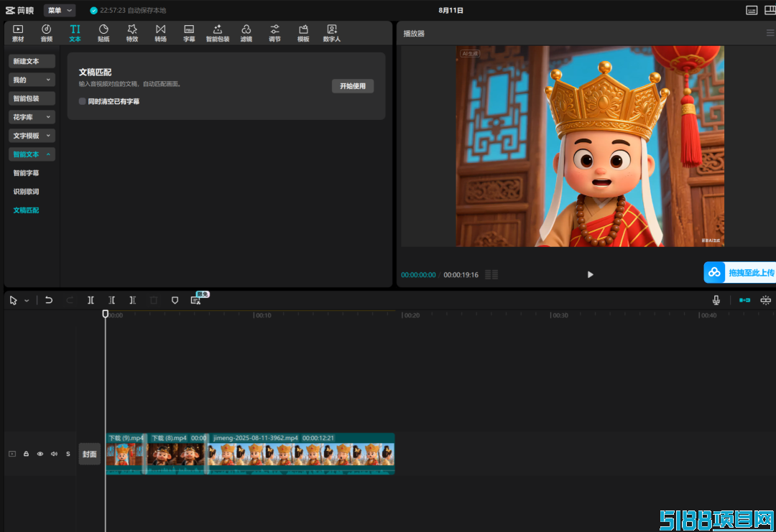Image resolution: width=776 pixels, height=532 pixels.
Task: Expand the 我的 sidebar section
Action: (32, 80)
